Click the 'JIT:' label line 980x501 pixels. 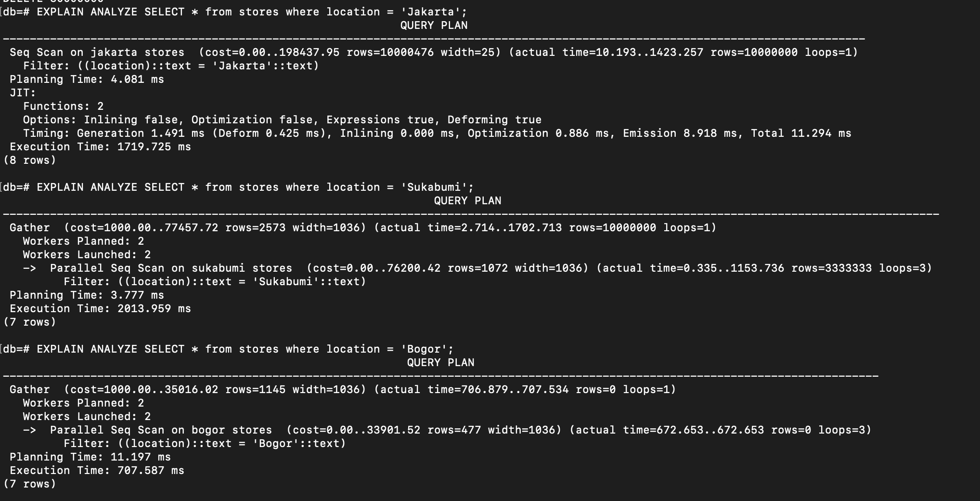23,93
